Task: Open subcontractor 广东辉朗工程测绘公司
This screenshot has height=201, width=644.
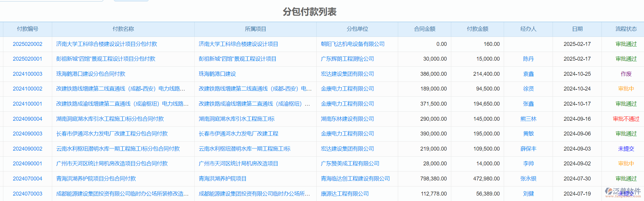Action: tap(347, 59)
